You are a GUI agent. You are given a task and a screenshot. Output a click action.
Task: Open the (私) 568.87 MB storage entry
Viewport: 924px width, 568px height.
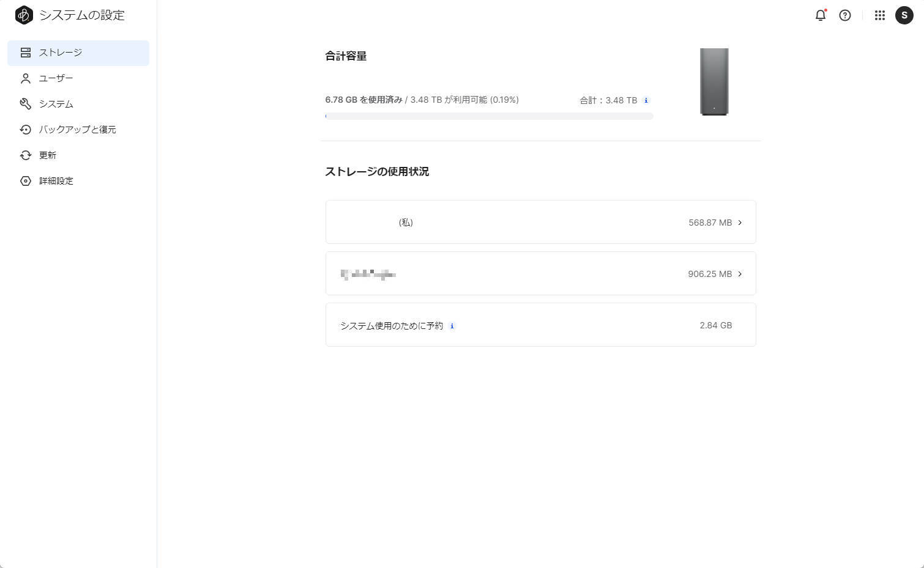[x=540, y=222]
